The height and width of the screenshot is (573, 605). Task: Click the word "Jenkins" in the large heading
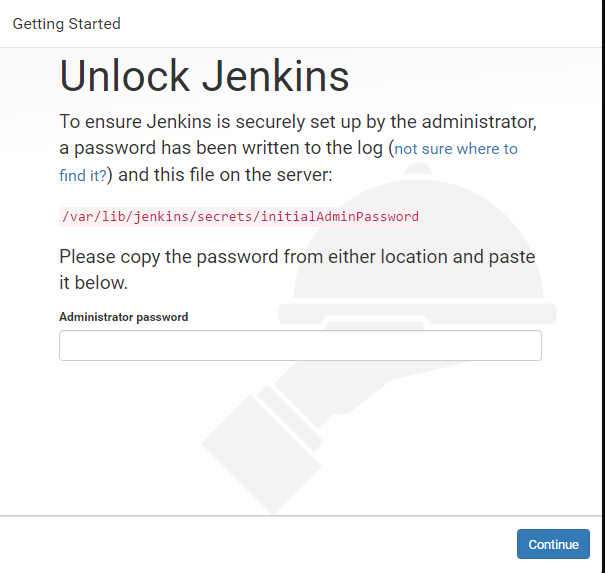[279, 76]
